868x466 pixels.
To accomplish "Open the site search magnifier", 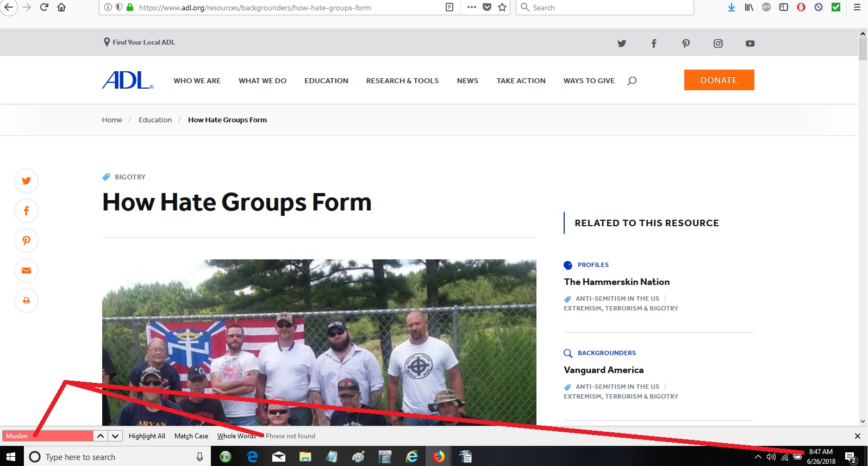I will pos(632,80).
